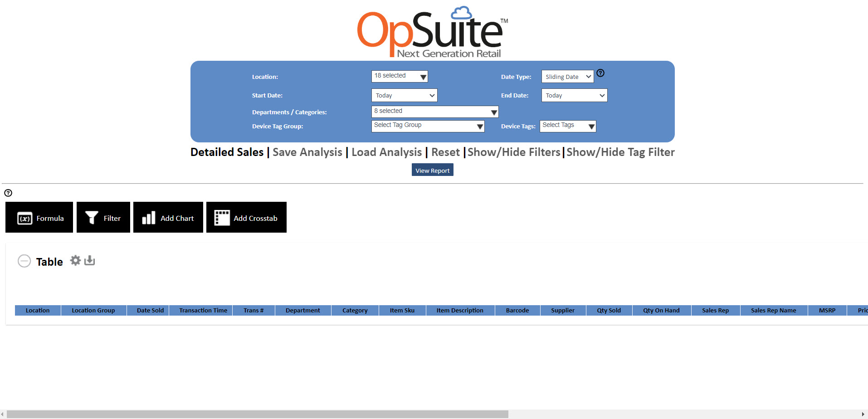The width and height of the screenshot is (868, 419).
Task: Click Show/Hide Filters link
Action: click(x=514, y=152)
